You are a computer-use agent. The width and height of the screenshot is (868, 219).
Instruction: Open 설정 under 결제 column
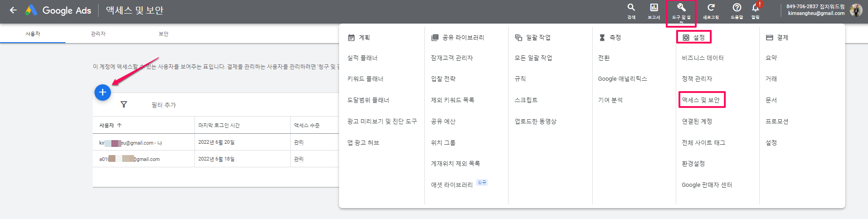(771, 143)
